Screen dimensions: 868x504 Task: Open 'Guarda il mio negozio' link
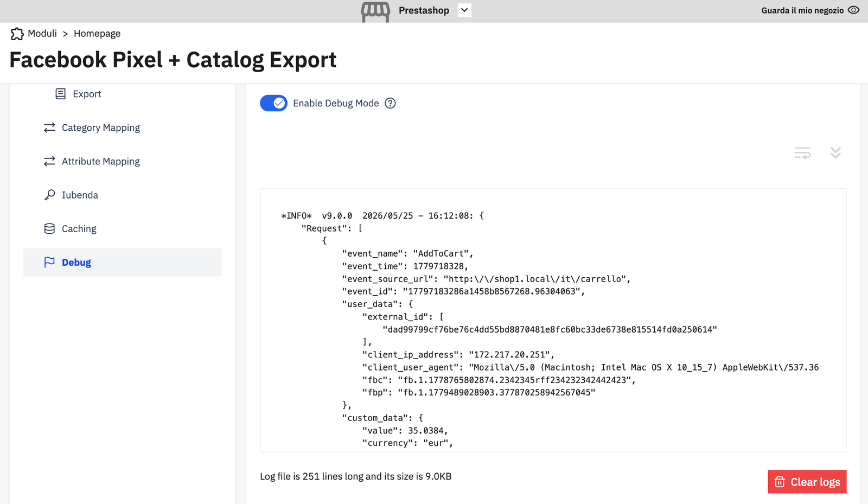tap(802, 10)
